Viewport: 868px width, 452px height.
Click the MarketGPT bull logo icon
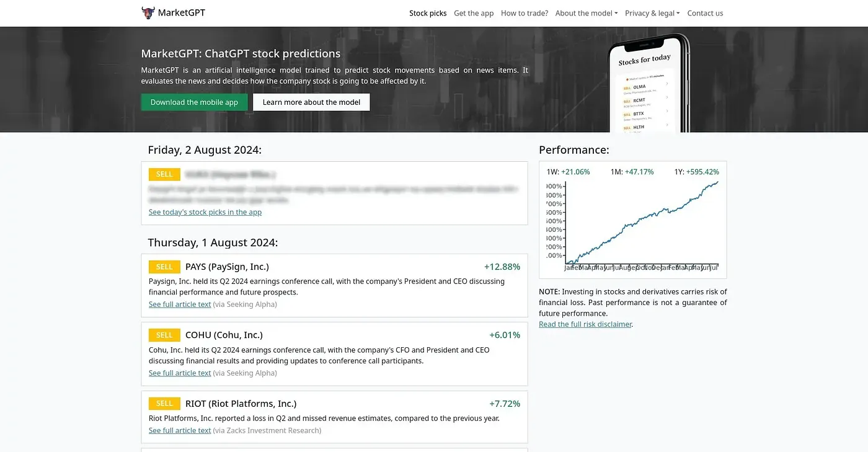click(148, 12)
